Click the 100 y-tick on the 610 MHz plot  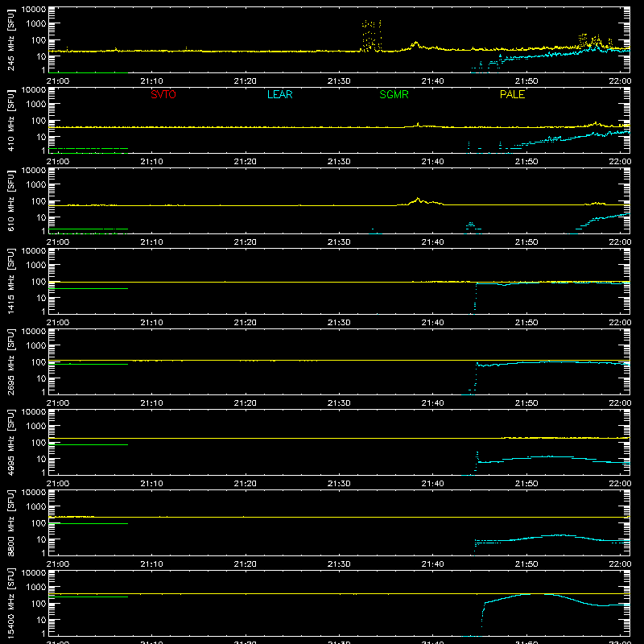(39, 201)
